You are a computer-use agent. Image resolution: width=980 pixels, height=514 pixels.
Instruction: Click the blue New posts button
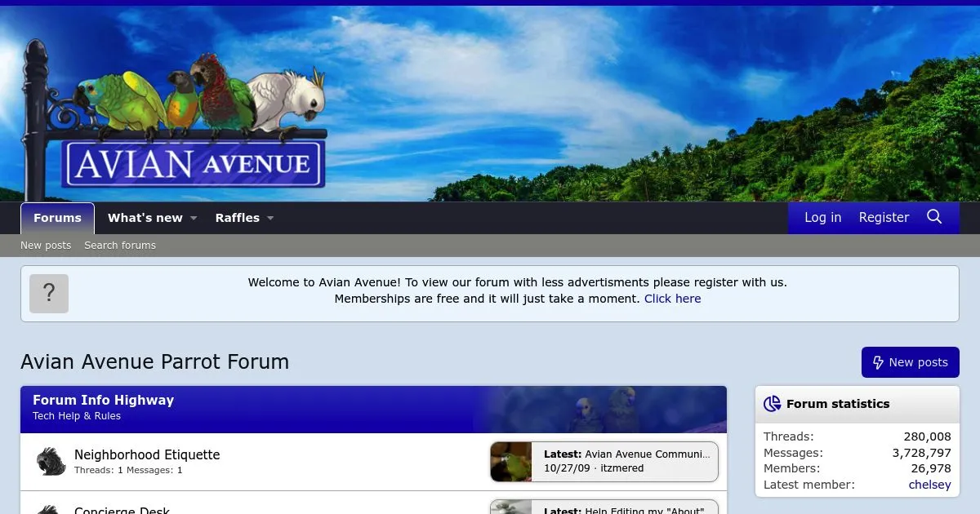pos(911,362)
